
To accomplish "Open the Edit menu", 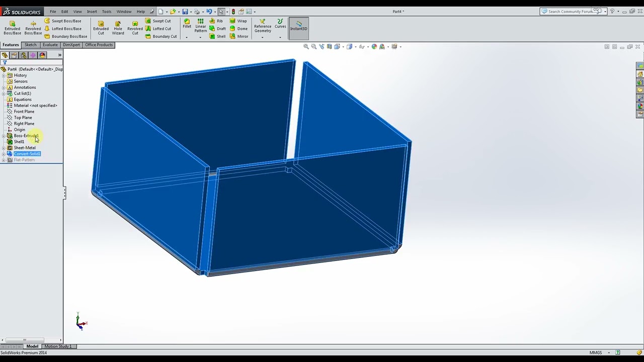I will (64, 12).
